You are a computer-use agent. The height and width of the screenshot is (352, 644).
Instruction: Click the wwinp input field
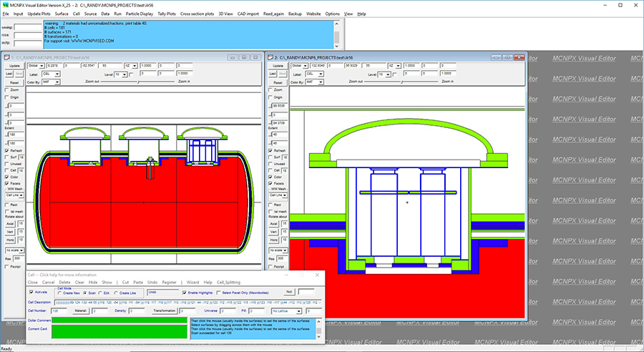[28, 26]
